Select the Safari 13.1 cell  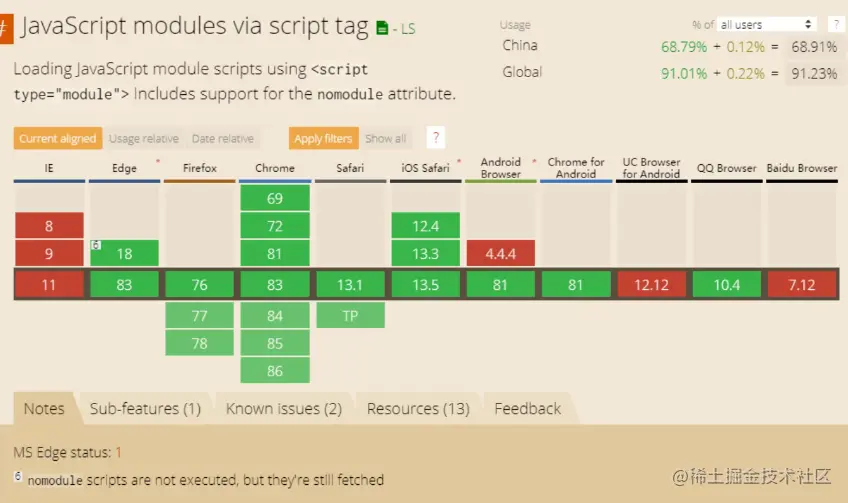pyautogui.click(x=350, y=284)
